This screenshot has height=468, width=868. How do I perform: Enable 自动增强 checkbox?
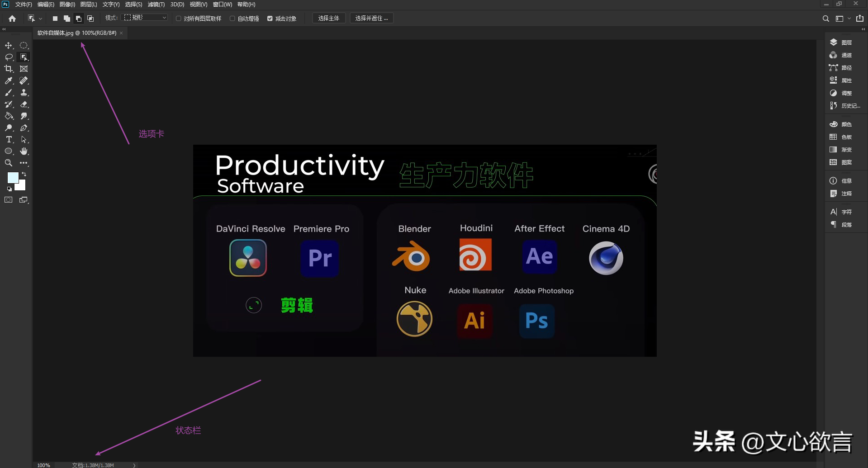[232, 19]
